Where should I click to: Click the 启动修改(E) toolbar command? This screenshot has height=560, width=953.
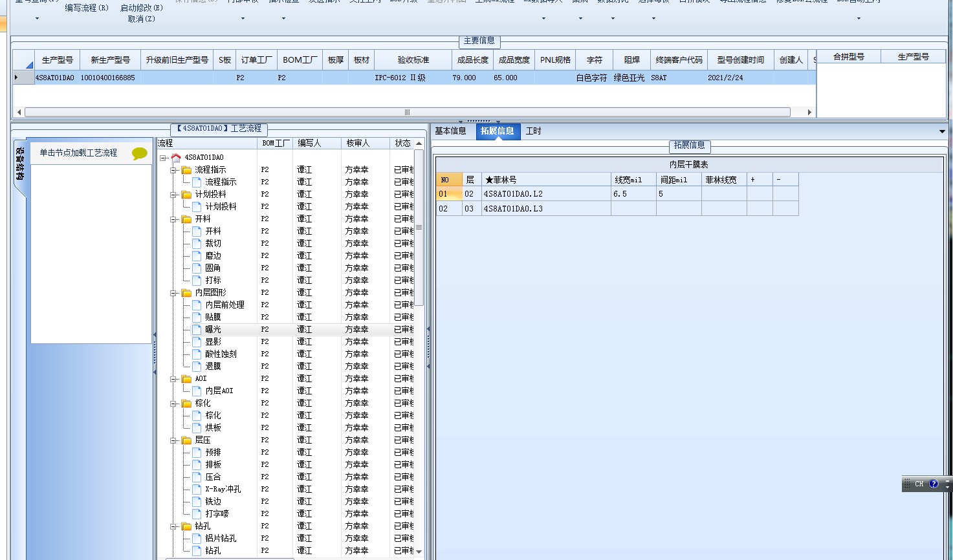(x=142, y=8)
